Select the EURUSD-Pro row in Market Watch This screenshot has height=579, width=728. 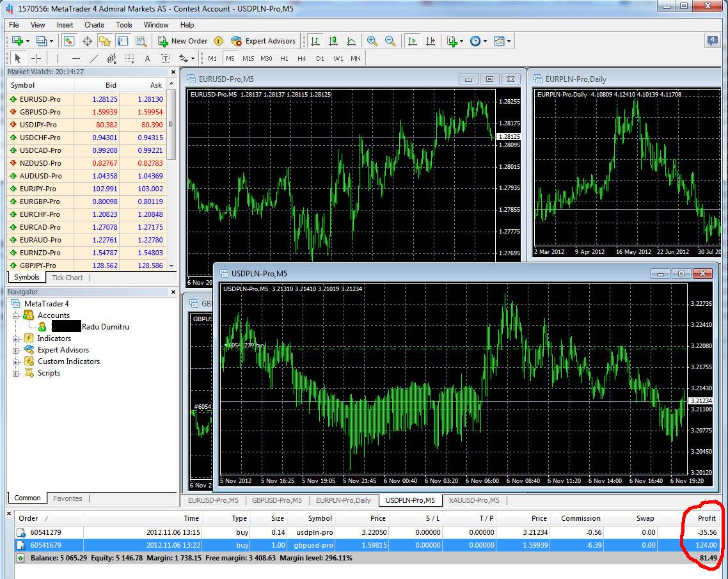click(86, 99)
